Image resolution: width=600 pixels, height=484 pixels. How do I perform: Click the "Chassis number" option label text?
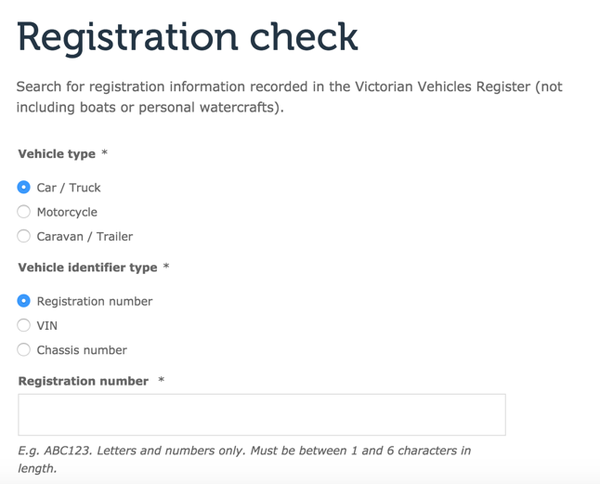pos(82,350)
